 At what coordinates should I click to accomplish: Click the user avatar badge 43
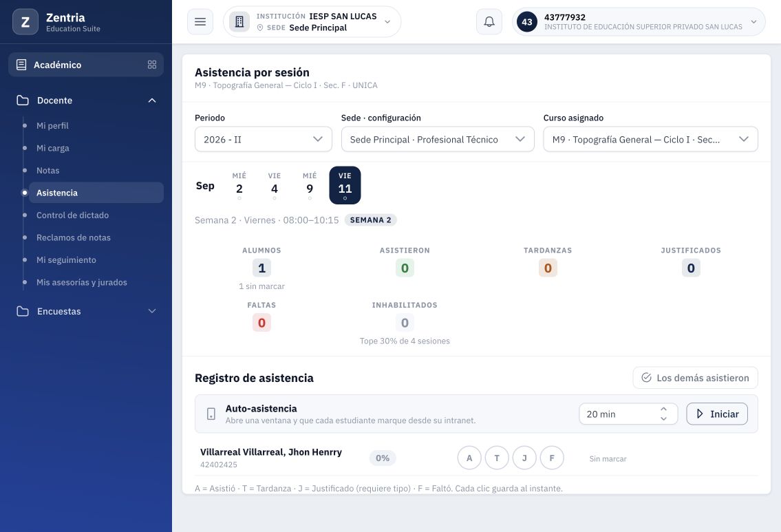[x=527, y=22]
